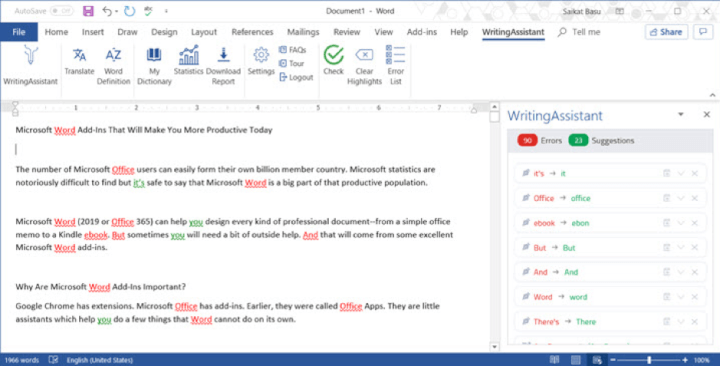
Task: Select the "ebook → ebon" suggestion text
Action: (561, 223)
